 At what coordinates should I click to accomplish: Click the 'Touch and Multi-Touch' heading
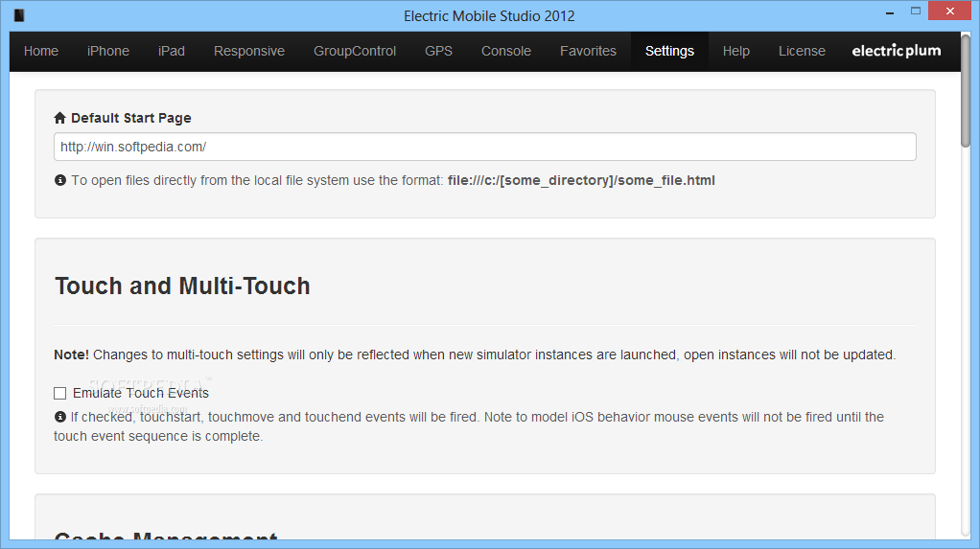tap(182, 286)
